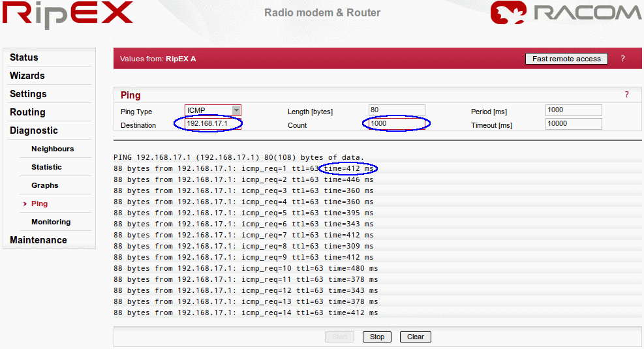The height and width of the screenshot is (349, 644).
Task: Open the Routing menu
Action: click(x=27, y=112)
